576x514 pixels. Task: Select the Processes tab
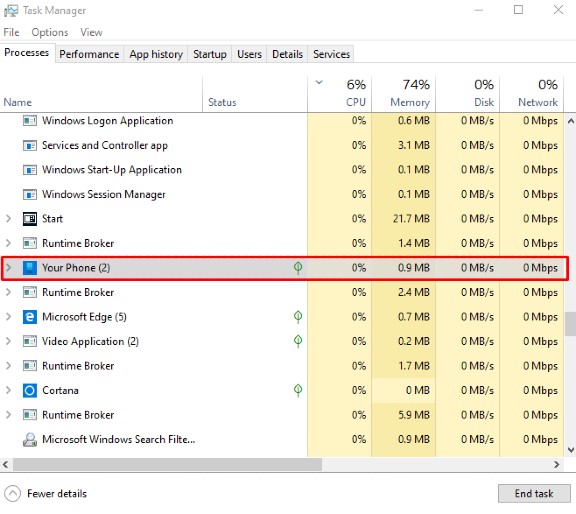point(27,53)
